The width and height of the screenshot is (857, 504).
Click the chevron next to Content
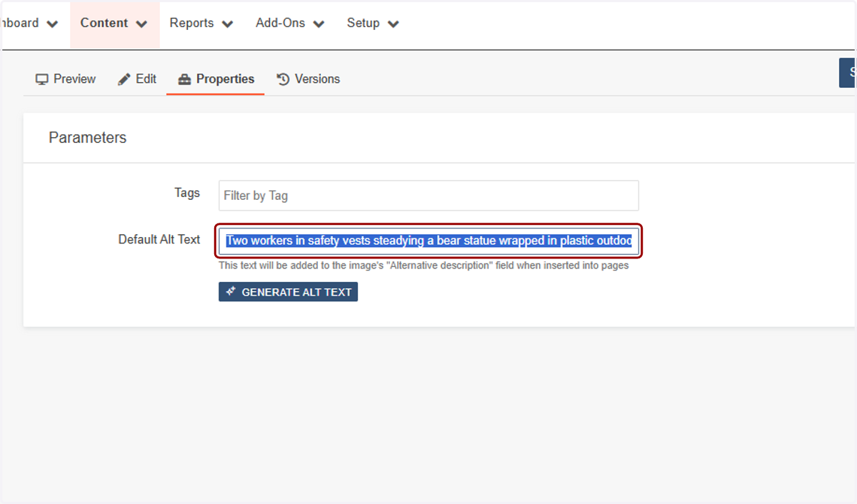coord(141,24)
